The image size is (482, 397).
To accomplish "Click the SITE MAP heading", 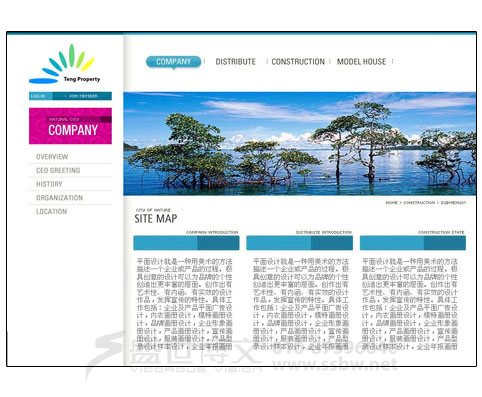I will pos(156,219).
